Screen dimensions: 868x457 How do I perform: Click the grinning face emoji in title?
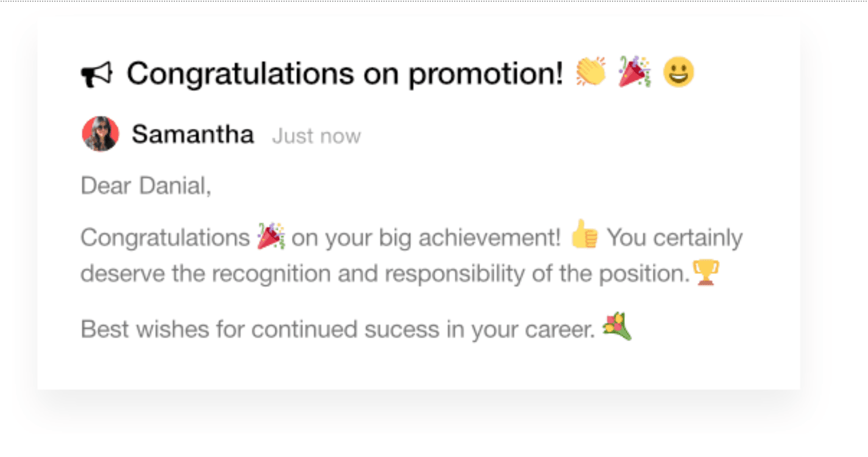(x=678, y=72)
